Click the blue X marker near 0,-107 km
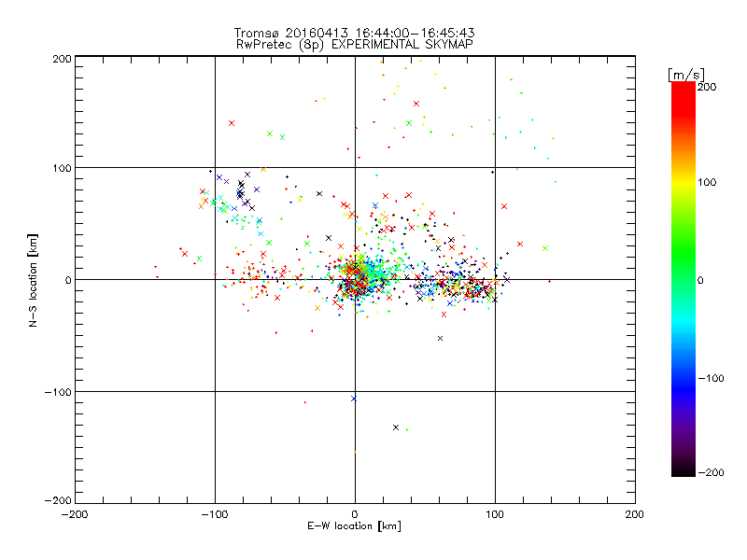747x560 pixels. pos(354,399)
